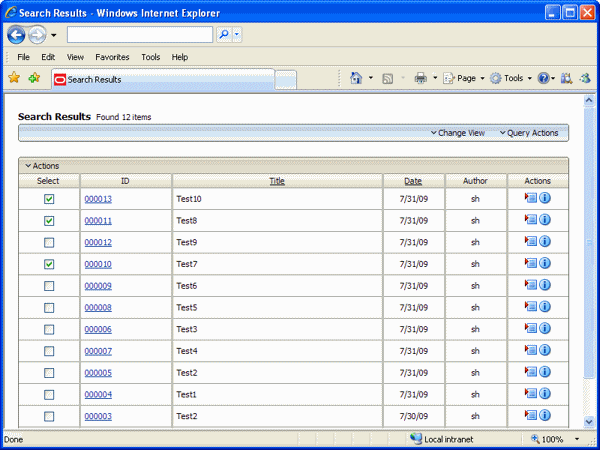Go to Home page icon

click(x=356, y=78)
